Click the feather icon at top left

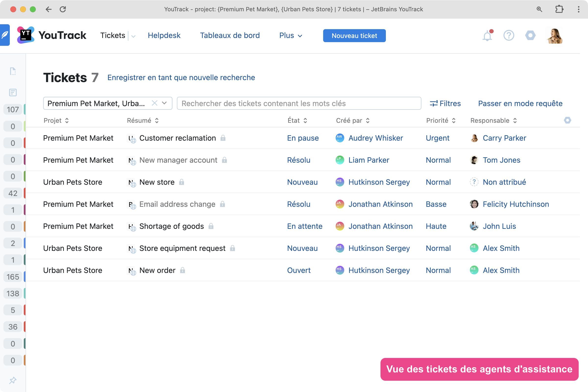click(x=5, y=35)
